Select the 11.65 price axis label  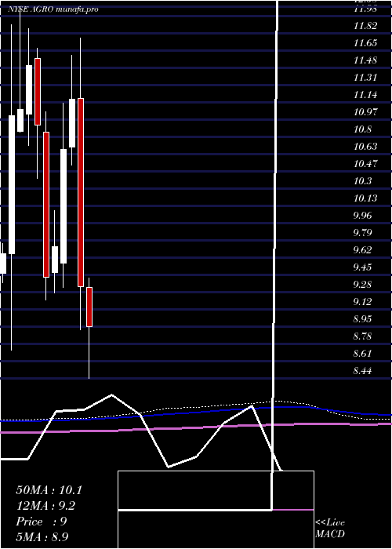365,43
